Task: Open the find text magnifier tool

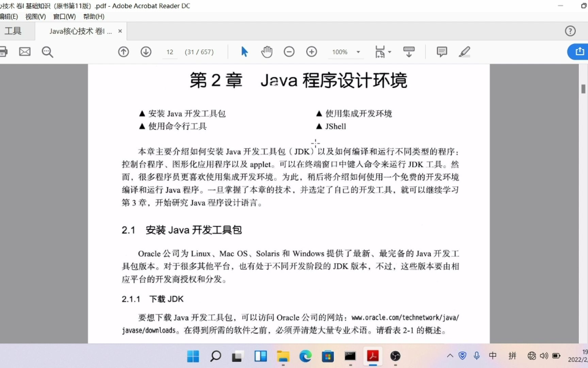Action: coord(47,52)
